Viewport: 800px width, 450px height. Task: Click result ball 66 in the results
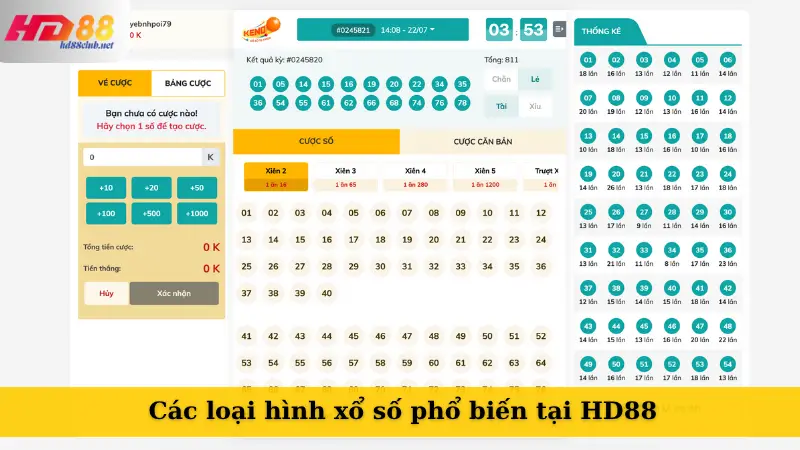click(371, 103)
